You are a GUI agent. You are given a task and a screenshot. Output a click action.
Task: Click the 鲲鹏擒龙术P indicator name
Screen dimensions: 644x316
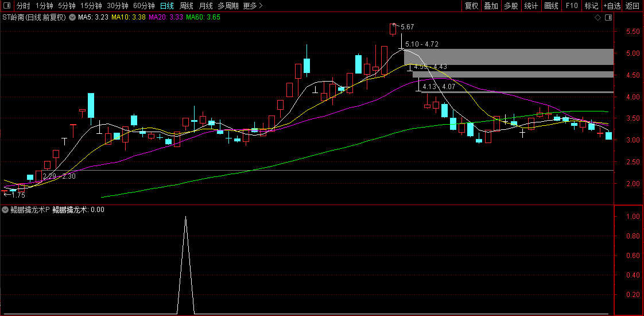(30, 210)
